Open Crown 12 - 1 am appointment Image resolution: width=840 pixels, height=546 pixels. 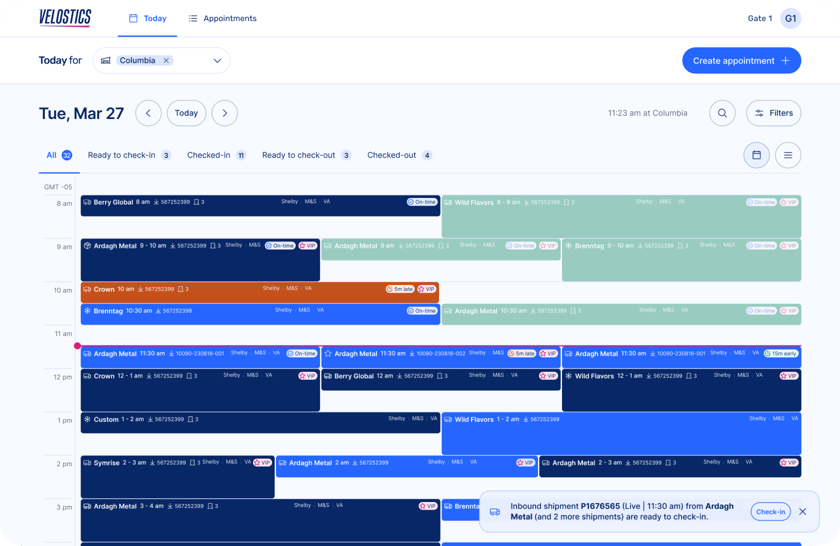click(x=200, y=390)
